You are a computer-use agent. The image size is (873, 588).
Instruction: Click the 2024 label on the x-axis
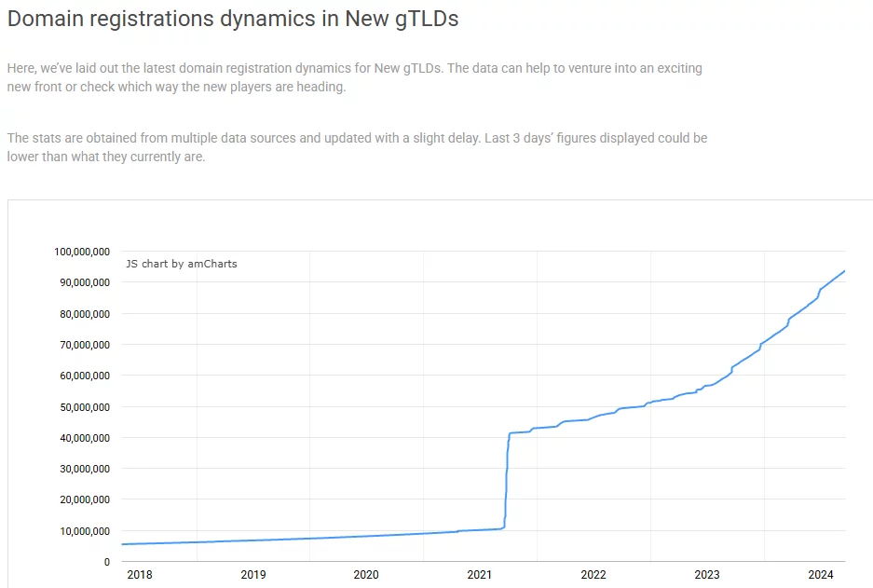pyautogui.click(x=820, y=574)
